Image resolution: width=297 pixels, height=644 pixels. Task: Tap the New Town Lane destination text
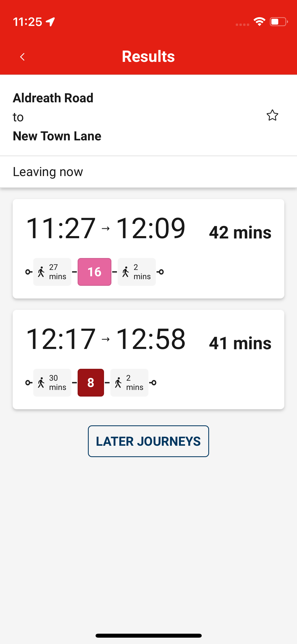(57, 136)
